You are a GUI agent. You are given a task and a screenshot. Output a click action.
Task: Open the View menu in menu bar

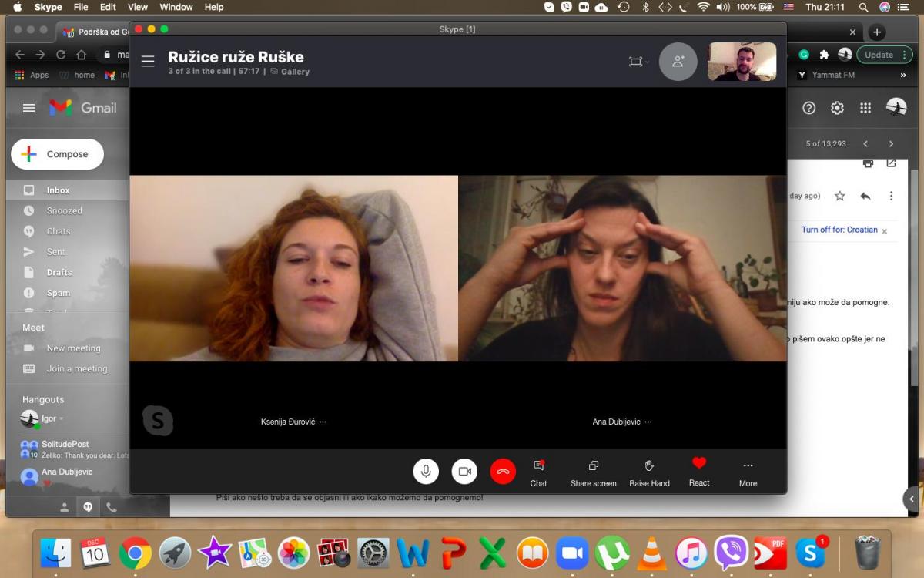[x=138, y=7]
